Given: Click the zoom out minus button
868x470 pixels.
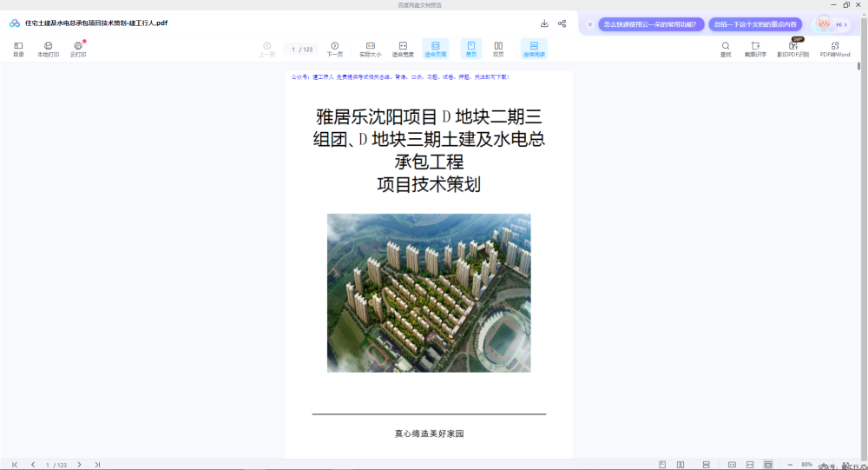Looking at the screenshot, I should [x=790, y=465].
